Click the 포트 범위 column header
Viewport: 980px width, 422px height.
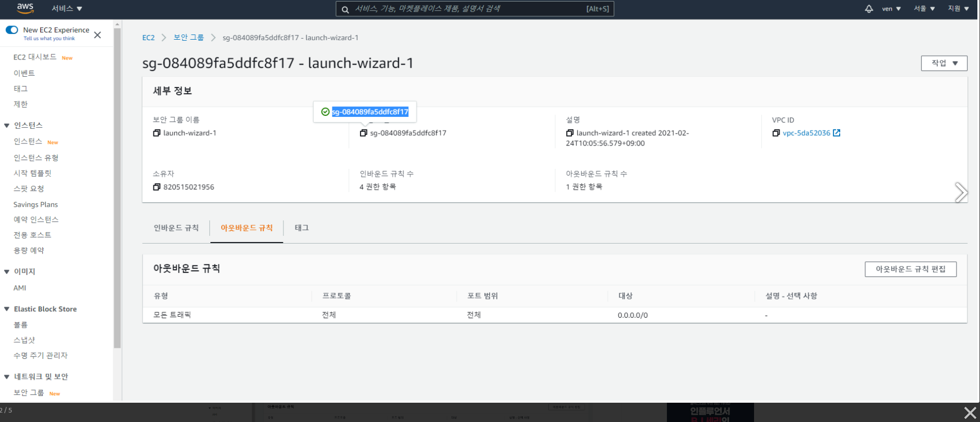tap(483, 296)
